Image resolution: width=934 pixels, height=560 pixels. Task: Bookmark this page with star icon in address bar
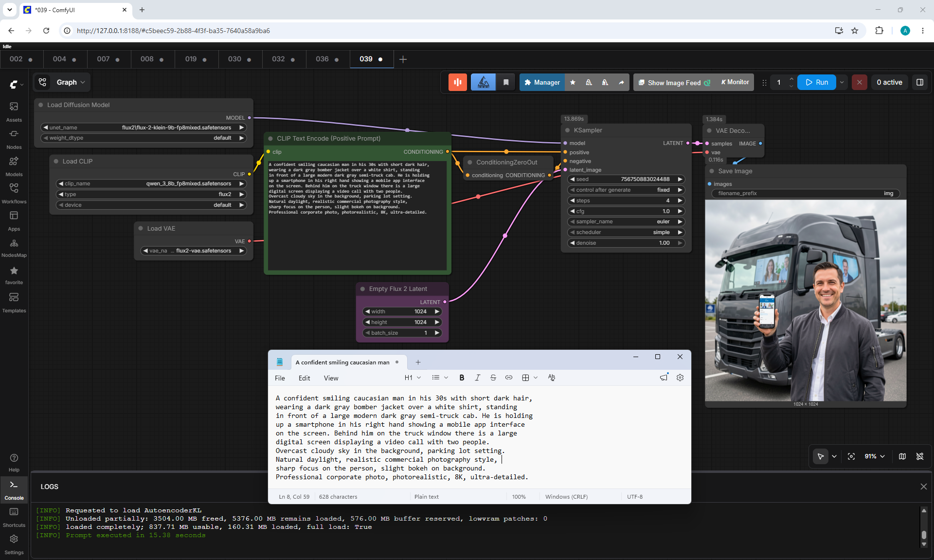(855, 31)
